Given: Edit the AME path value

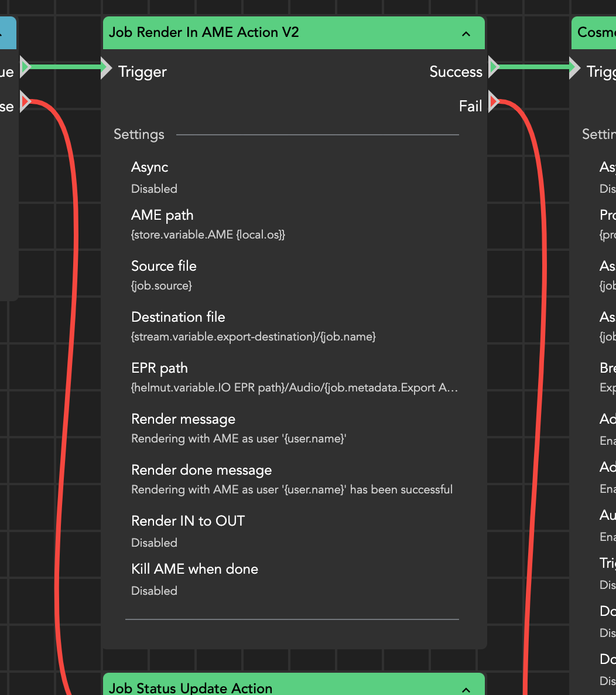Looking at the screenshot, I should pyautogui.click(x=208, y=235).
